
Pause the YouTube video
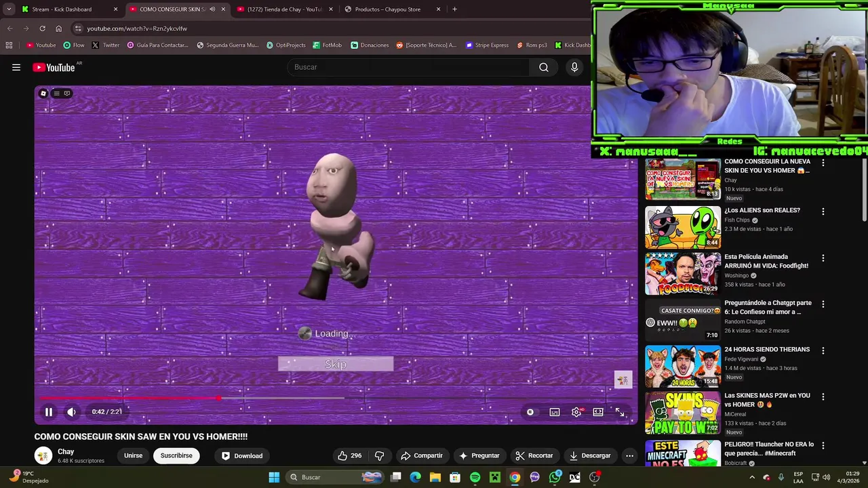[x=49, y=411]
